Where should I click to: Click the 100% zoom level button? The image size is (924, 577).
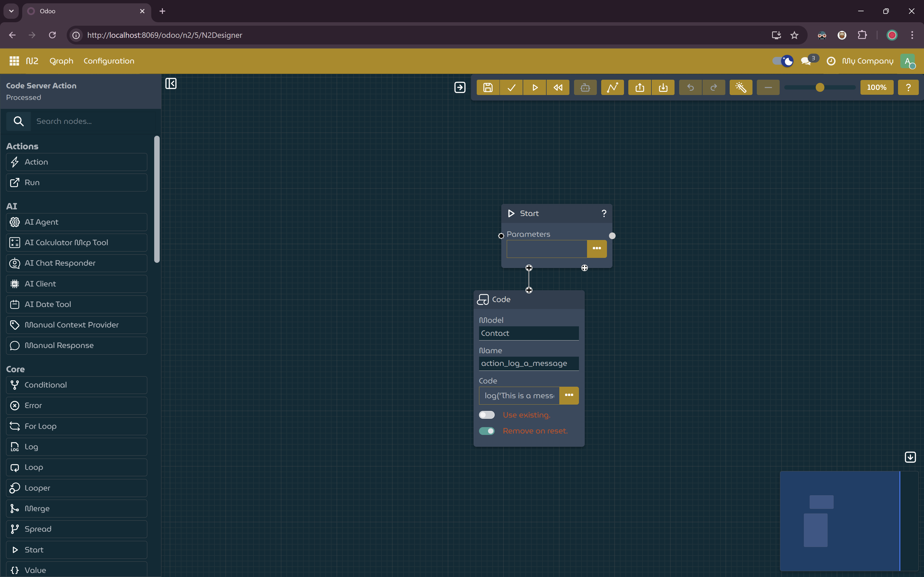pos(877,88)
